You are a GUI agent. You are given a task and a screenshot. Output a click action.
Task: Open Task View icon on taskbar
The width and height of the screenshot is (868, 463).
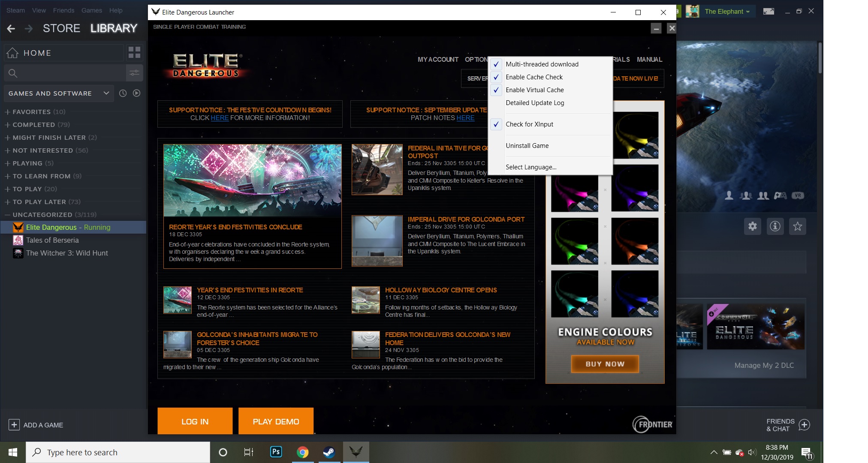click(x=248, y=452)
